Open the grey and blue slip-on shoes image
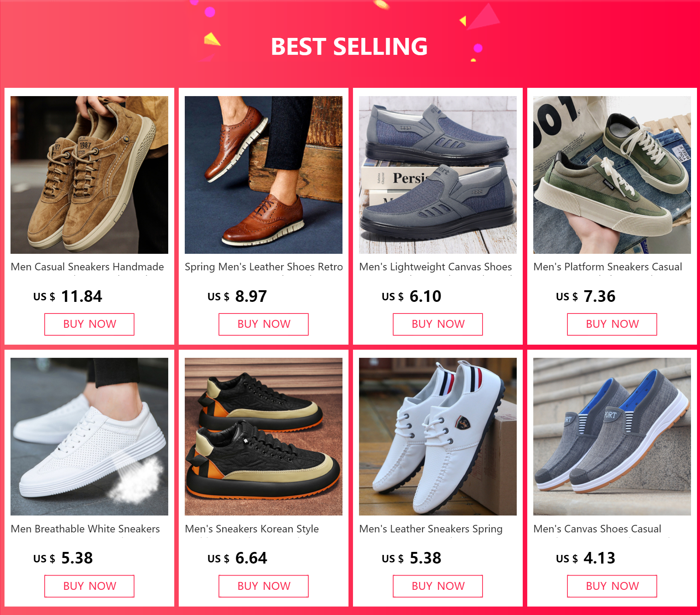The height and width of the screenshot is (615, 700). (612, 437)
